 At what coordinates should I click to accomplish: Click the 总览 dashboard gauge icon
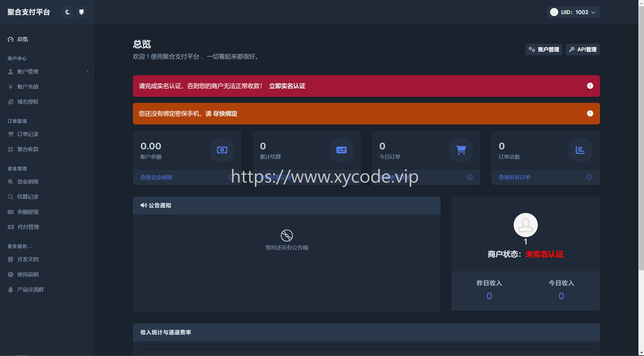[x=11, y=39]
